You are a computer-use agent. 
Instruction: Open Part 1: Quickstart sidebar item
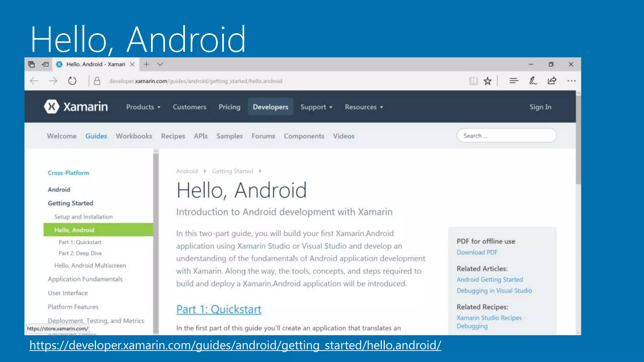coord(80,242)
